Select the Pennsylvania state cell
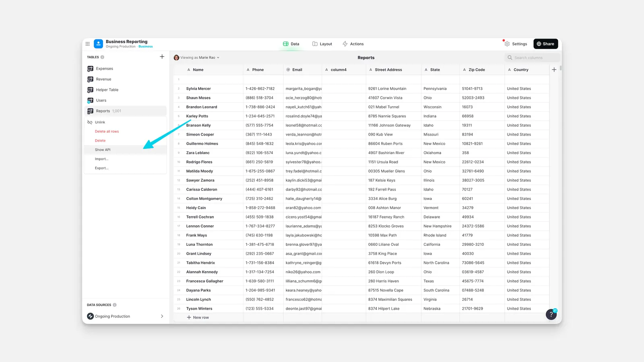Screen dimensions: 644x362 (x=440, y=88)
